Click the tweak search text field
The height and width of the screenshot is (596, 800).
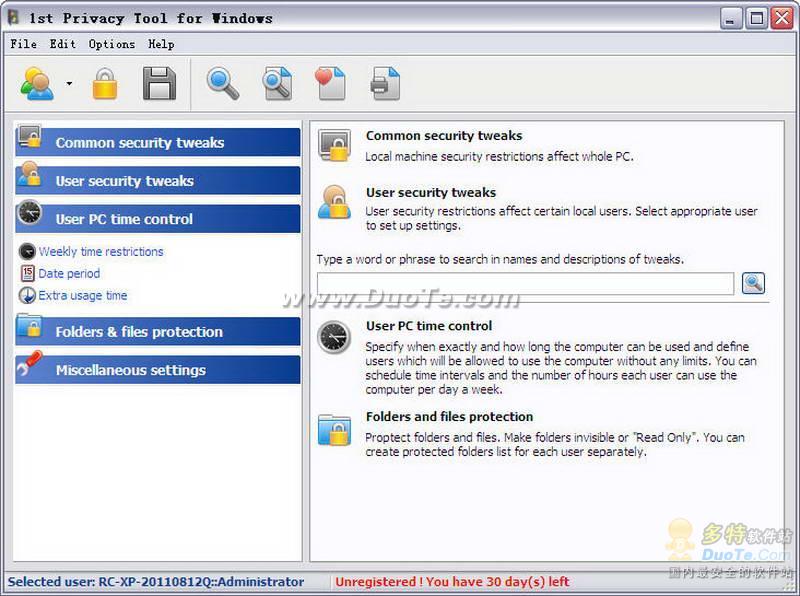pos(526,283)
